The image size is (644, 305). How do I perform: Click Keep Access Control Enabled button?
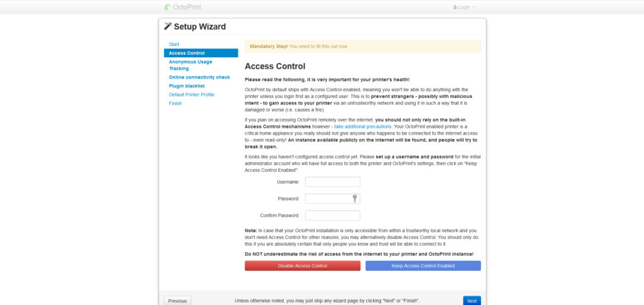[x=423, y=266]
